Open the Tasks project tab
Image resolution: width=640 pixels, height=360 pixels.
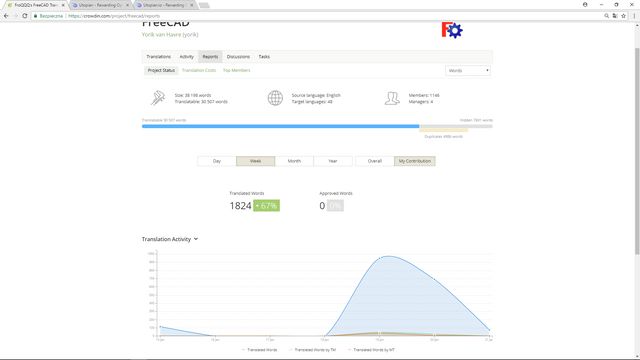264,57
